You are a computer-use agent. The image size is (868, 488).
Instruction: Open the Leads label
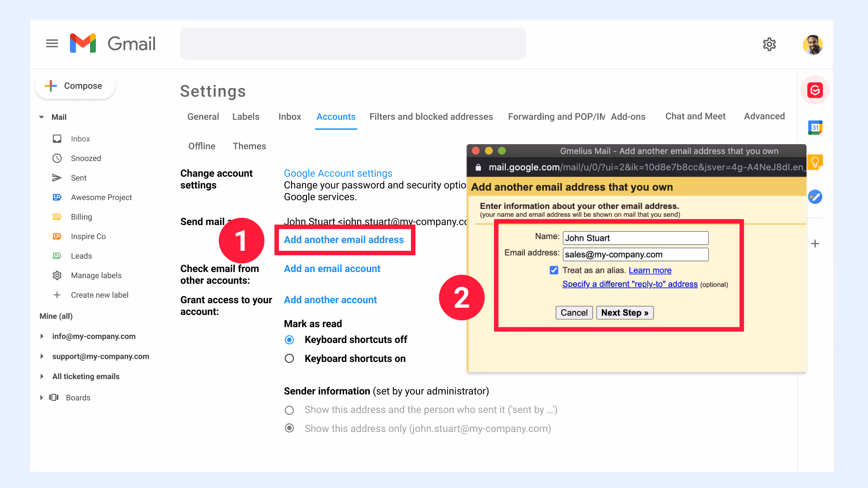[x=81, y=256]
